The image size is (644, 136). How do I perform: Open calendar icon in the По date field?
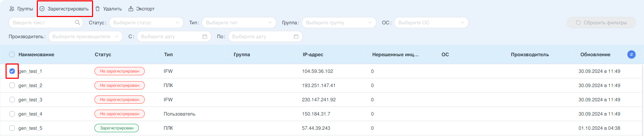pyautogui.click(x=296, y=36)
